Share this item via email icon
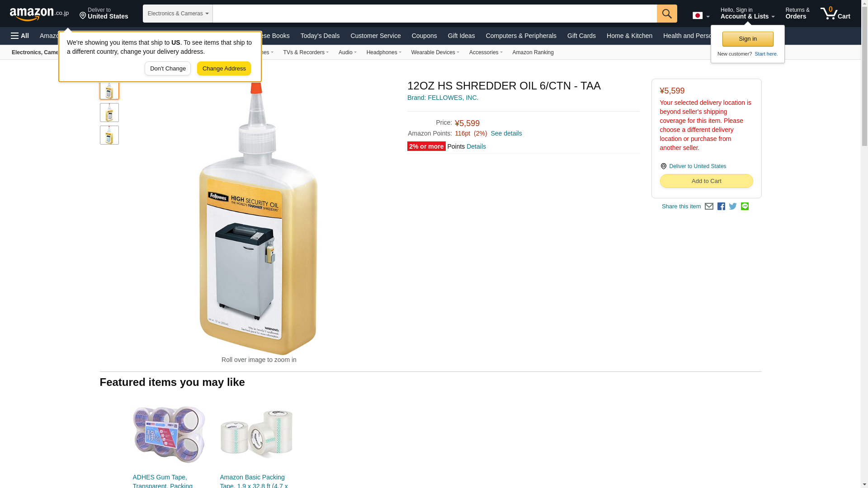 coord(709,206)
